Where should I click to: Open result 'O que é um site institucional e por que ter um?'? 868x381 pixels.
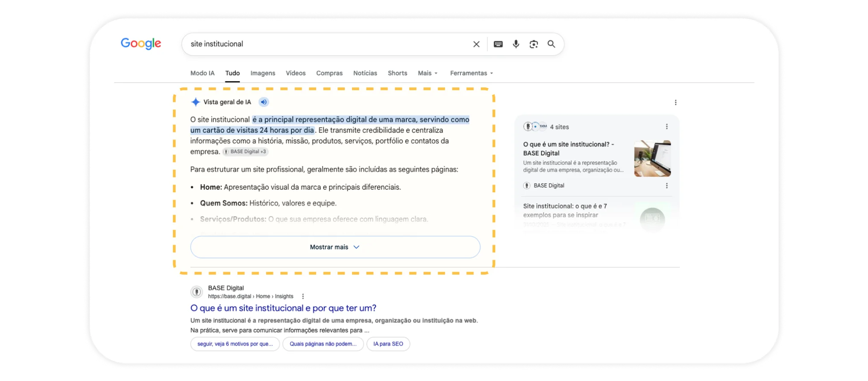pos(283,308)
